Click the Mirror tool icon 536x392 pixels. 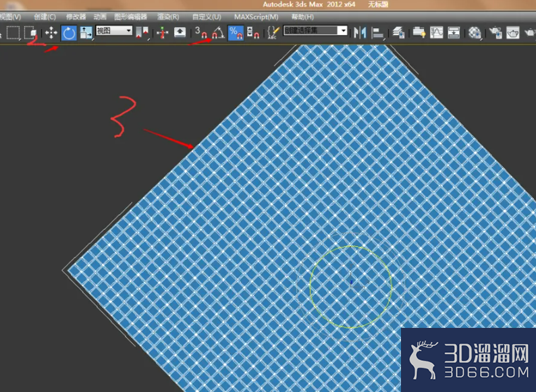click(x=360, y=33)
